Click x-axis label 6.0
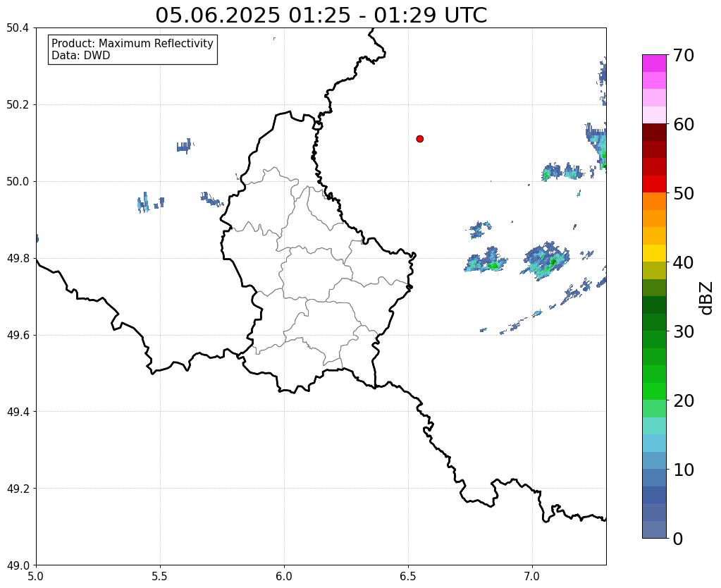 pos(284,577)
